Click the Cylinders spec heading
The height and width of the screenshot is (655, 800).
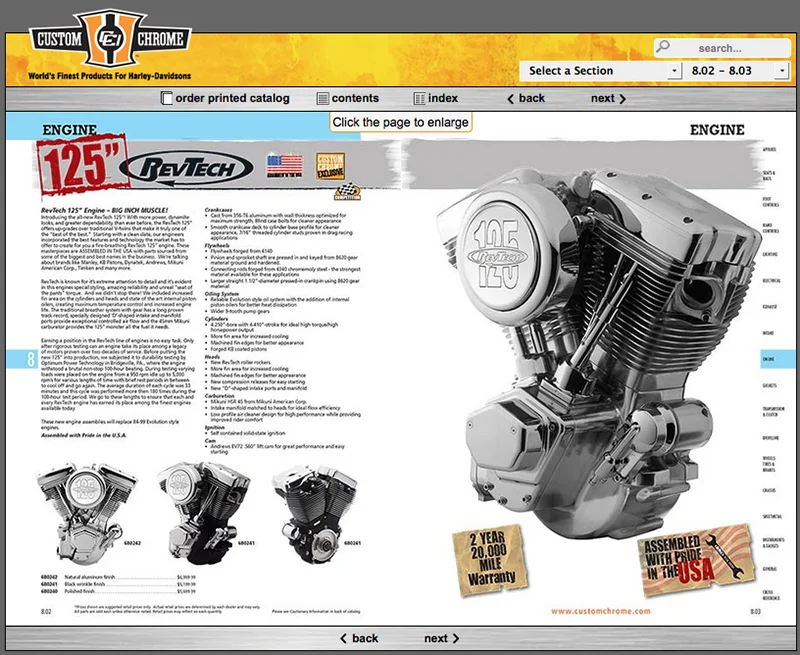216,319
